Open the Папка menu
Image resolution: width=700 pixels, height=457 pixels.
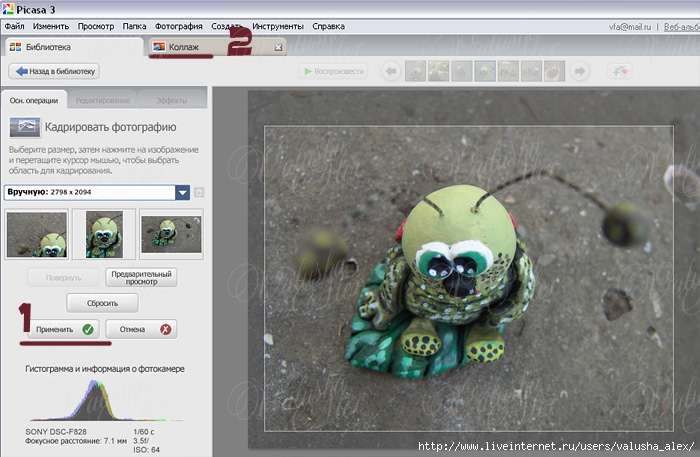click(134, 26)
